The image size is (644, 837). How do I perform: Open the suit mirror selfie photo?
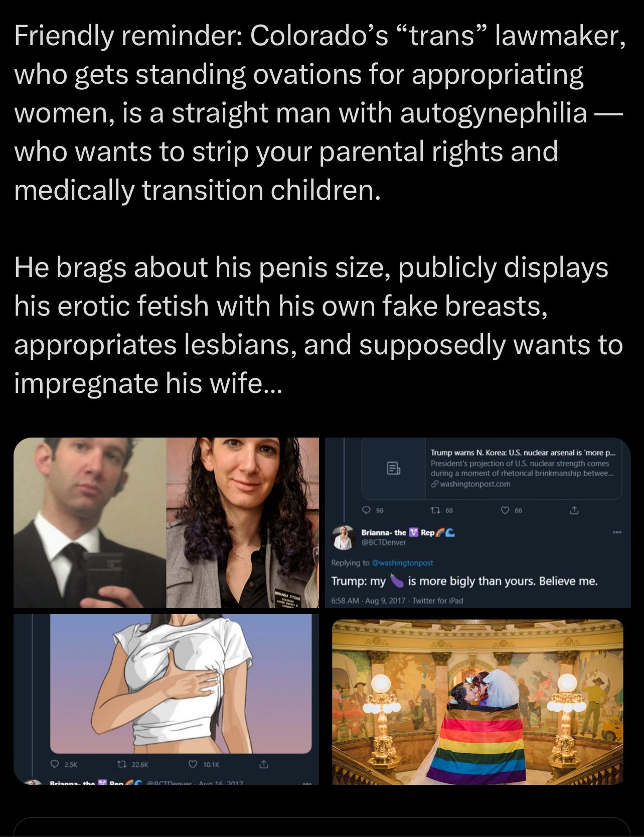[x=90, y=522]
